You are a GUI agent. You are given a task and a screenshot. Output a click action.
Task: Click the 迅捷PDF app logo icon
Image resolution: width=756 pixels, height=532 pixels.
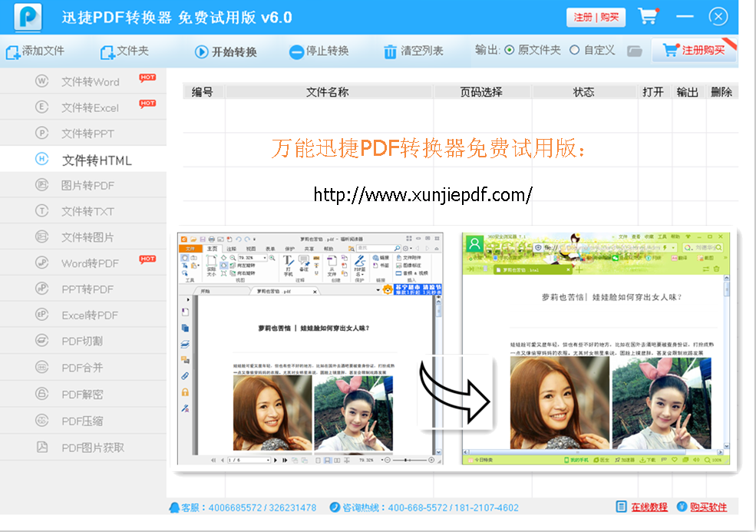click(28, 17)
